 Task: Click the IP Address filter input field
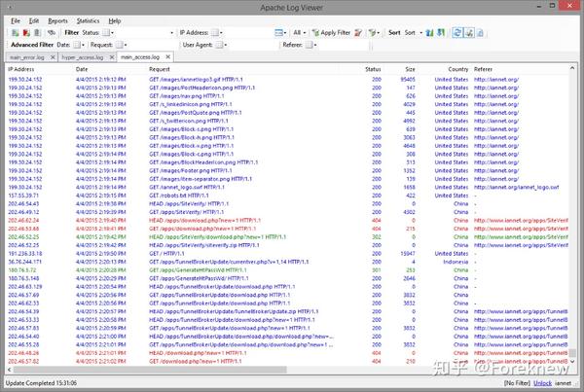(x=247, y=33)
